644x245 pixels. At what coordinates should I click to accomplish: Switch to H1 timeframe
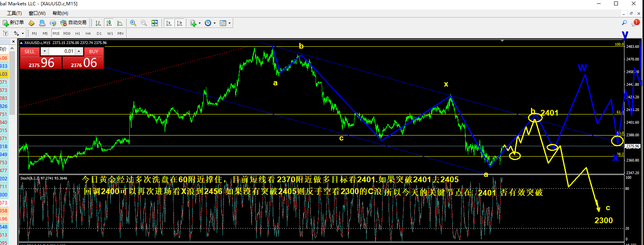pos(78,33)
